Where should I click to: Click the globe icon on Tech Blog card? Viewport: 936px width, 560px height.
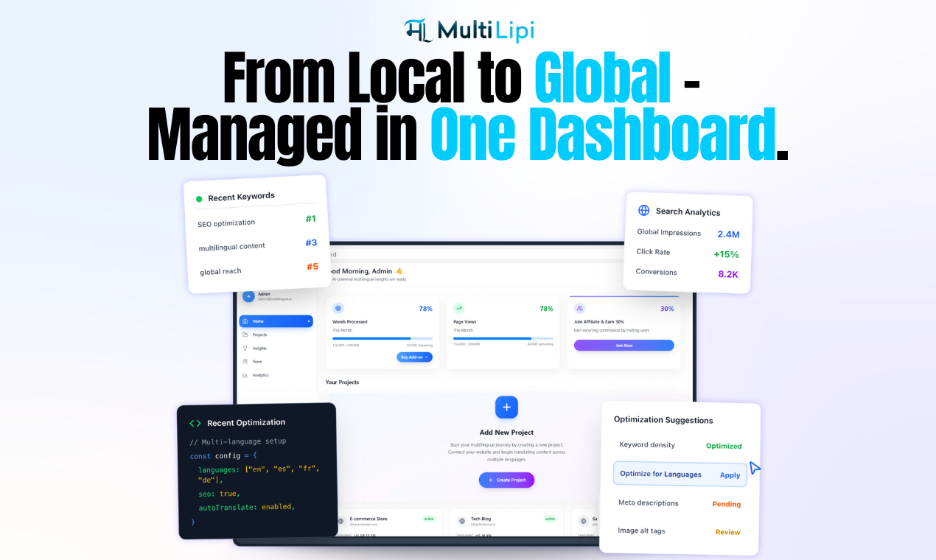tap(462, 521)
